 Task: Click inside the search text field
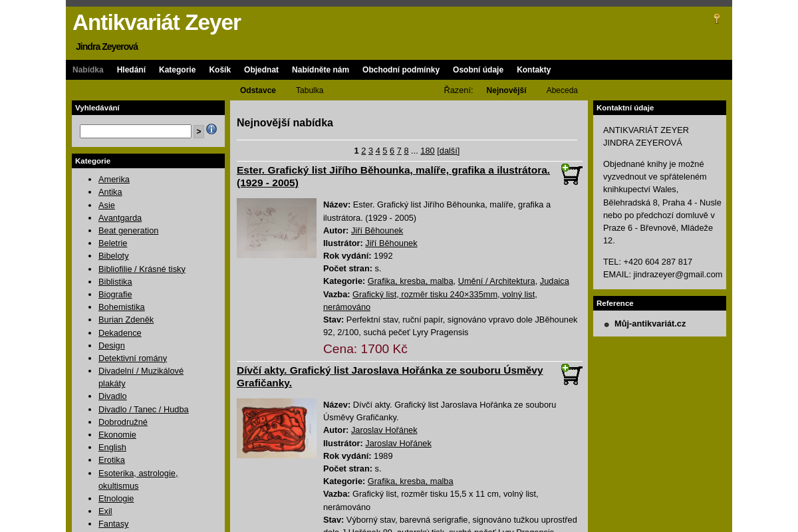(x=135, y=130)
